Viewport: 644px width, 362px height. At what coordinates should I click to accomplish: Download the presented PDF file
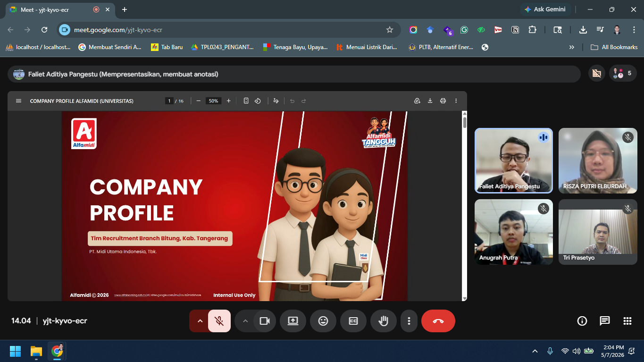pos(430,101)
